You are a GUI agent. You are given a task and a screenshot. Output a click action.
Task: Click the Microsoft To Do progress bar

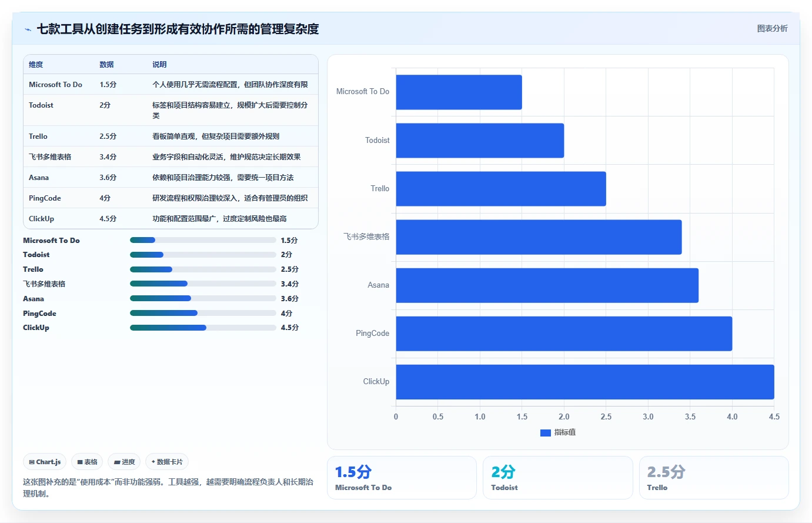(x=203, y=240)
